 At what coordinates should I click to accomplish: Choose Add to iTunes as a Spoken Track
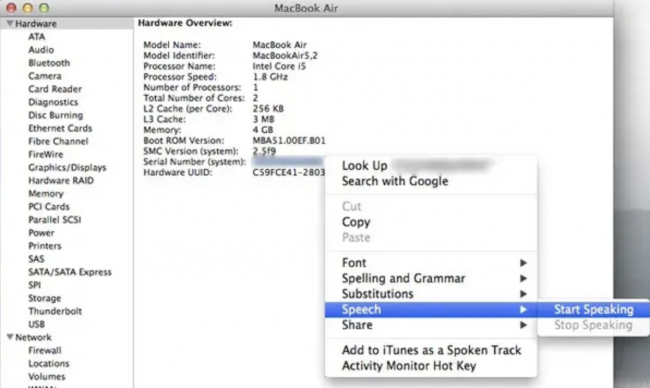[431, 350]
